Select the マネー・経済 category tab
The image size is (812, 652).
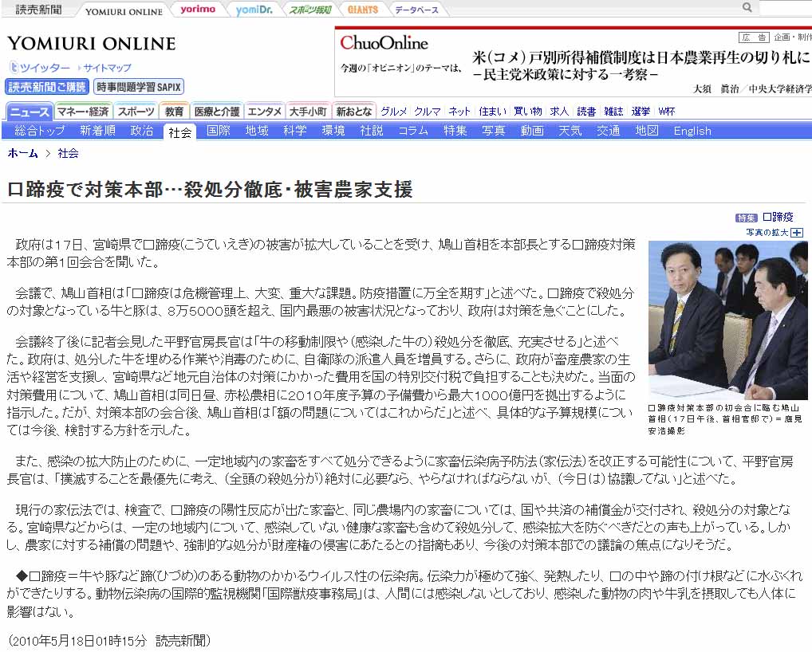(83, 112)
